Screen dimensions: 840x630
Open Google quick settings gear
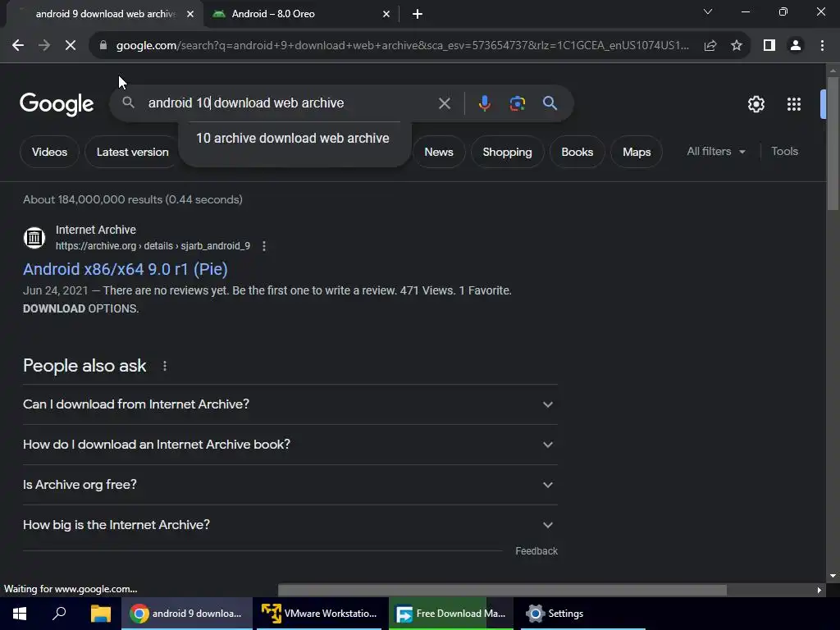pos(756,104)
